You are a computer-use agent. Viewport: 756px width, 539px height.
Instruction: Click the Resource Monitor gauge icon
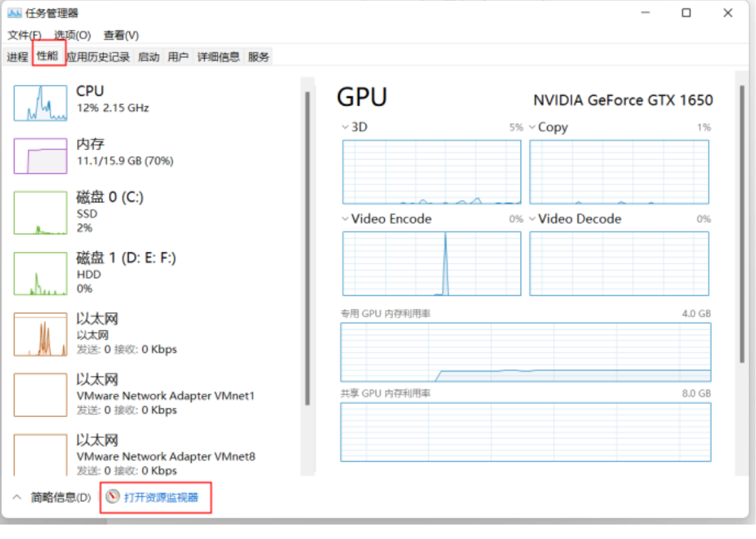click(x=112, y=497)
